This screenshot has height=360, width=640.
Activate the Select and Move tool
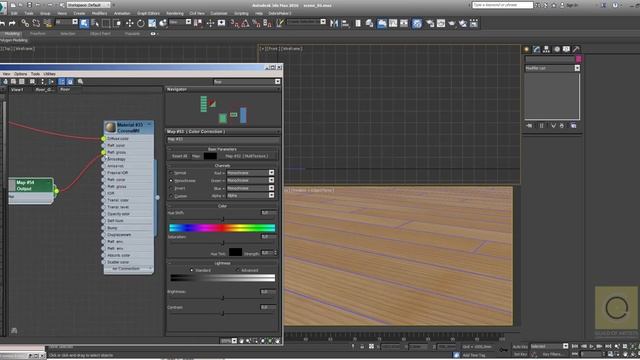tap(129, 23)
